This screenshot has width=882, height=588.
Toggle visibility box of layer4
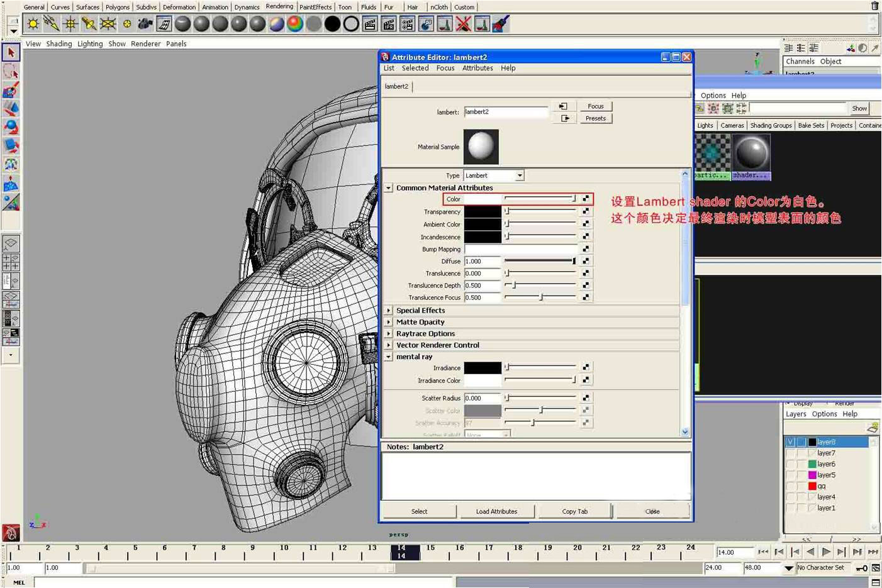point(791,497)
